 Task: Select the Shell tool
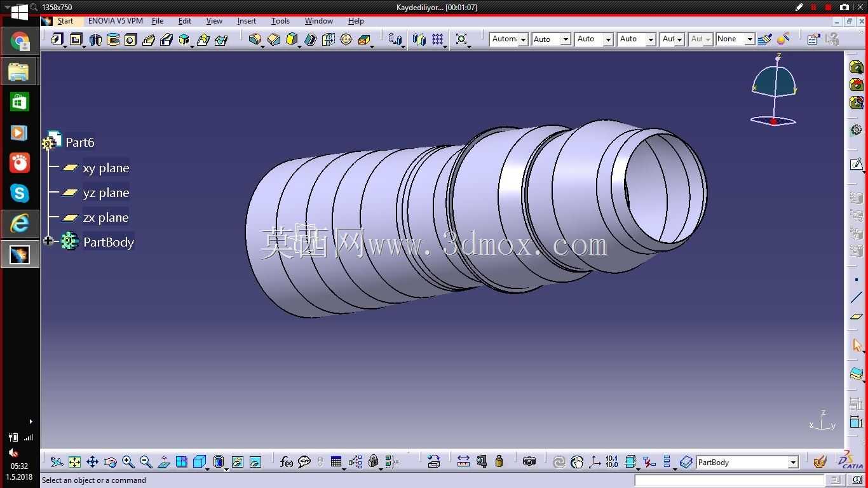coord(310,39)
